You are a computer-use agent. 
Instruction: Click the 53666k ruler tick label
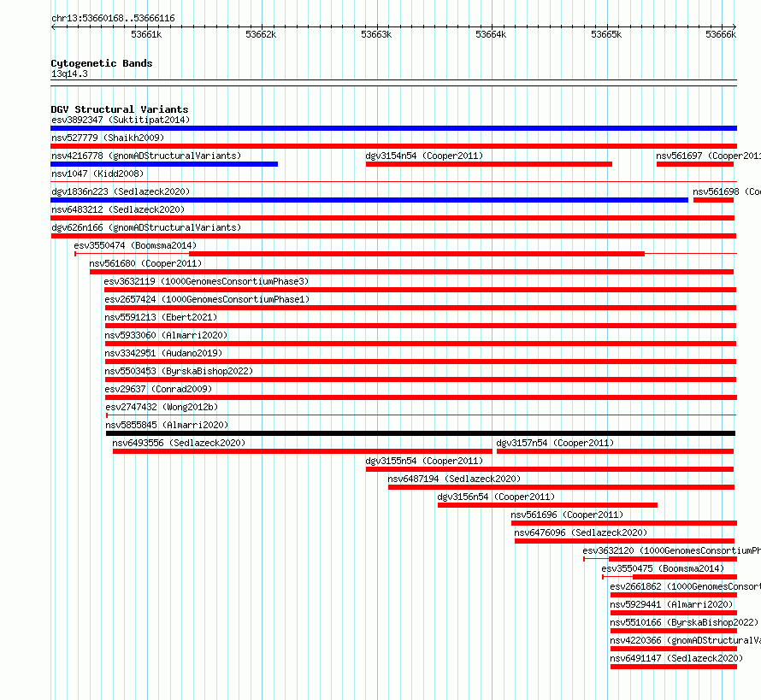click(721, 34)
